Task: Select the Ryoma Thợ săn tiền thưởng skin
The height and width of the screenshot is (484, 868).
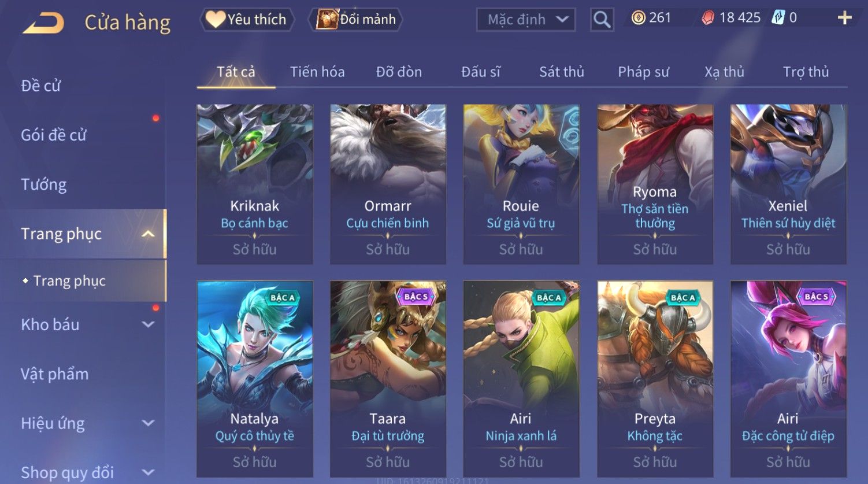Action: tap(655, 184)
